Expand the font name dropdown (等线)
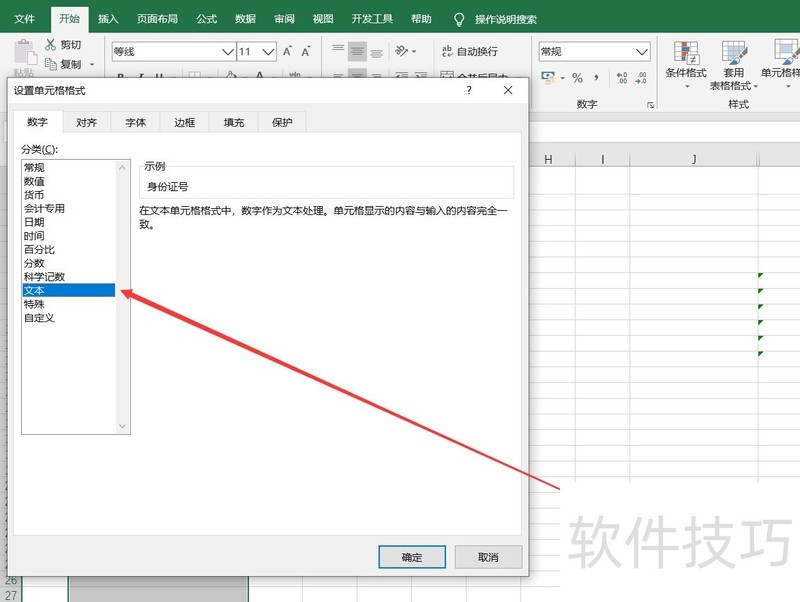This screenshot has width=800, height=602. click(x=227, y=51)
